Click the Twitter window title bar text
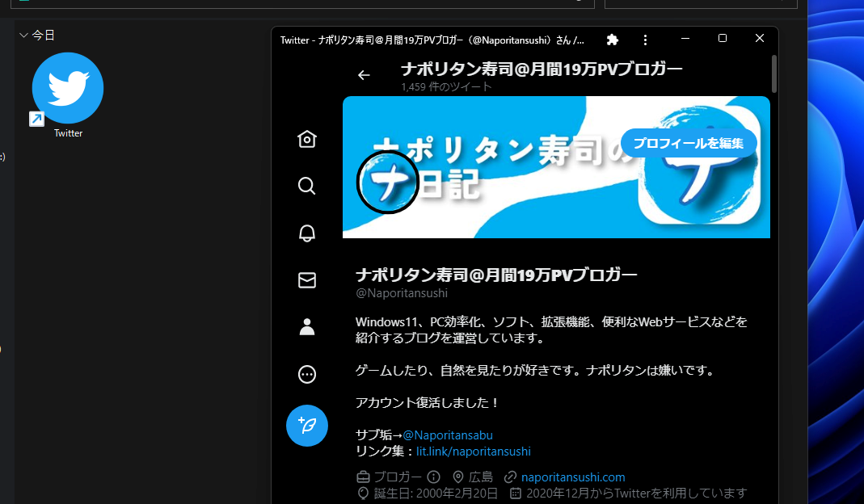This screenshot has width=864, height=504. click(x=432, y=40)
